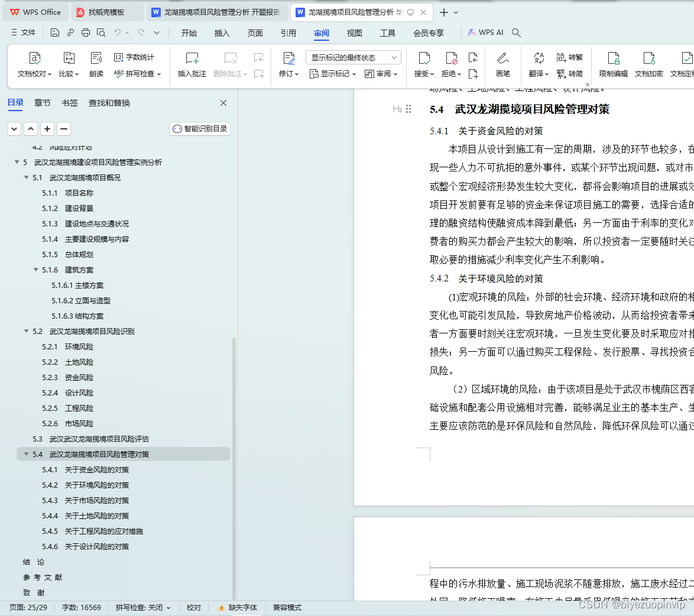The width and height of the screenshot is (694, 616).
Task: Switch to 书签 navigation tab
Action: pyautogui.click(x=70, y=103)
